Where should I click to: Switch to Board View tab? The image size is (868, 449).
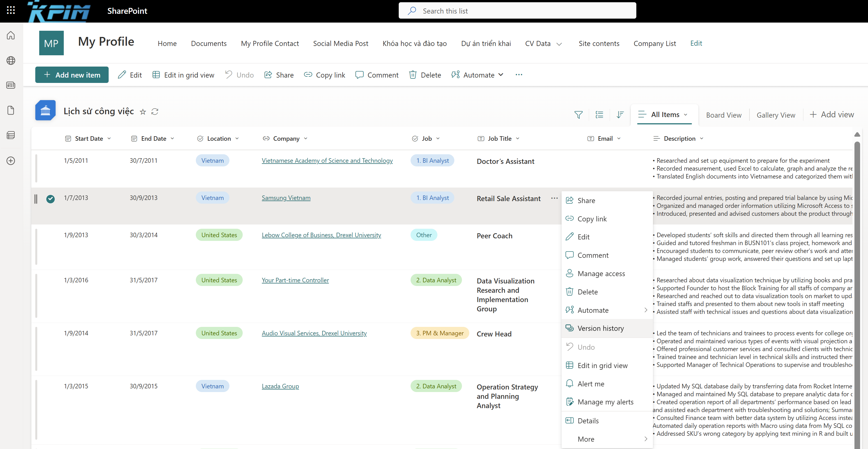coord(724,115)
